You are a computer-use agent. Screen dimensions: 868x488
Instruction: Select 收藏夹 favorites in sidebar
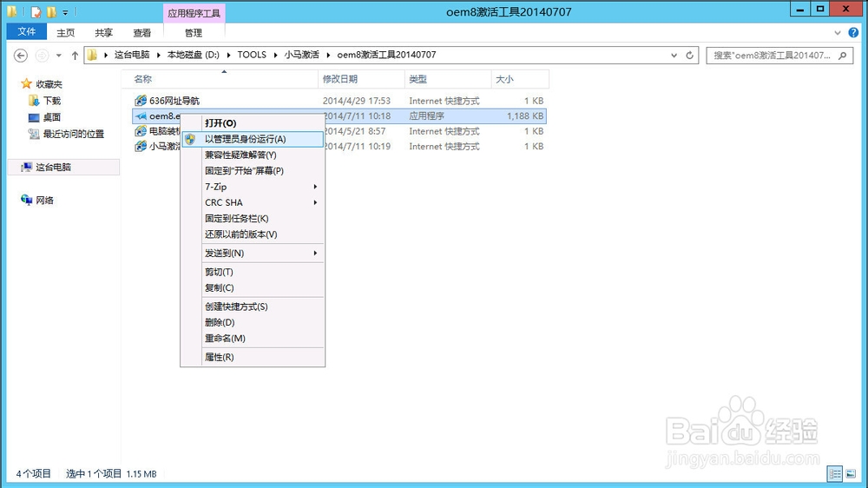click(x=49, y=84)
